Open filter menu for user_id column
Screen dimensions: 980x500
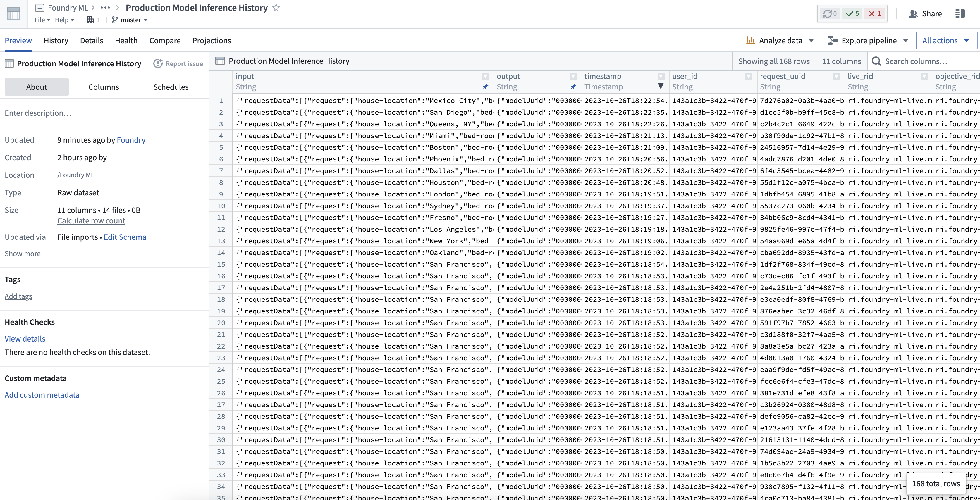pos(749,76)
